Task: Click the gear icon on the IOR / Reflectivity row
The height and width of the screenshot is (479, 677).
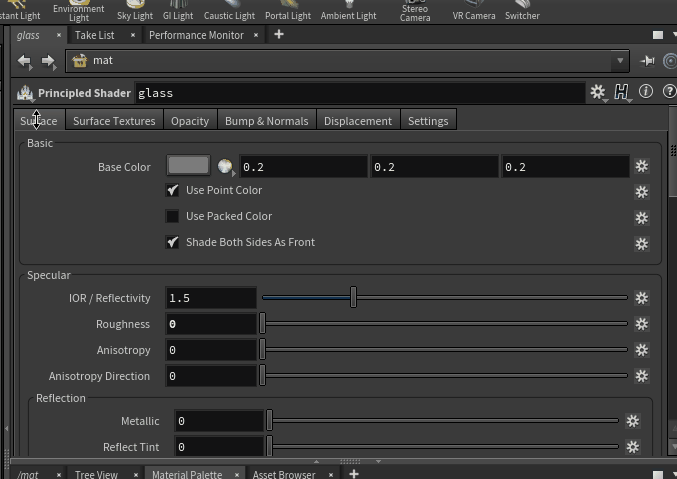Action: 642,298
